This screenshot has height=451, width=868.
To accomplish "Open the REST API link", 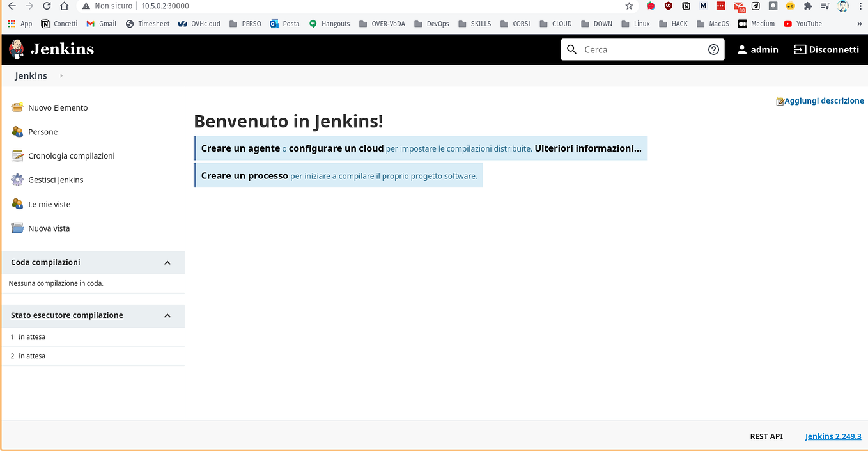I will (766, 436).
